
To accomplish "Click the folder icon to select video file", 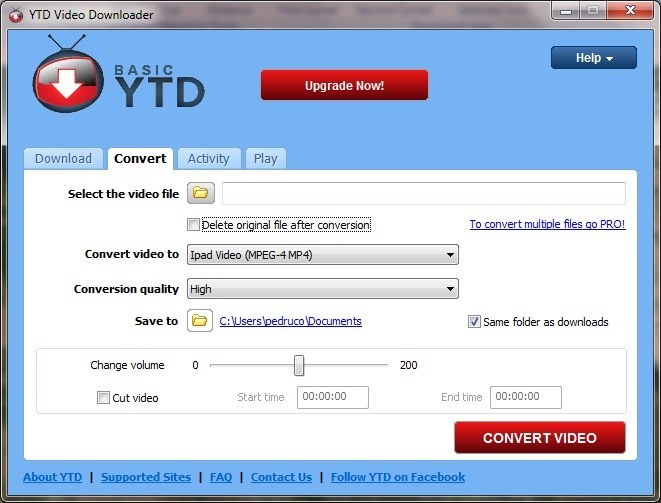I will coord(201,193).
